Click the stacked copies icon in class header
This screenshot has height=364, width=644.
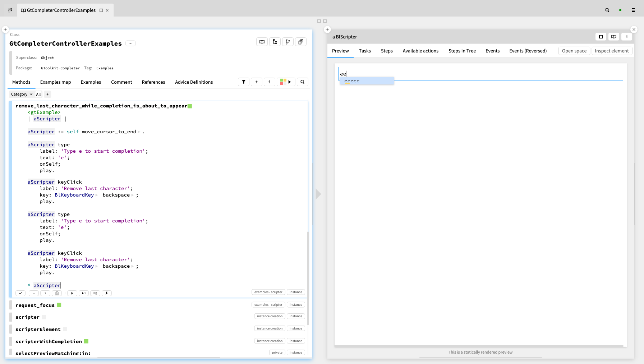pyautogui.click(x=301, y=42)
